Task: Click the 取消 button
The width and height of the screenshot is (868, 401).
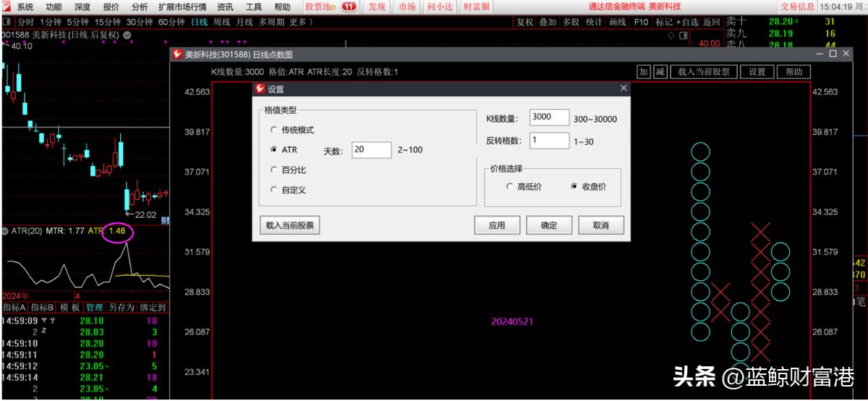Action: point(601,225)
